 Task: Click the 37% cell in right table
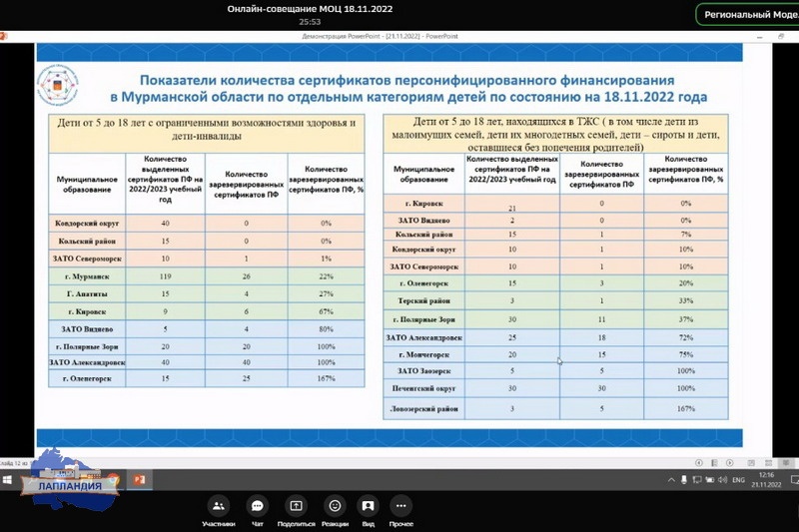pos(686,319)
